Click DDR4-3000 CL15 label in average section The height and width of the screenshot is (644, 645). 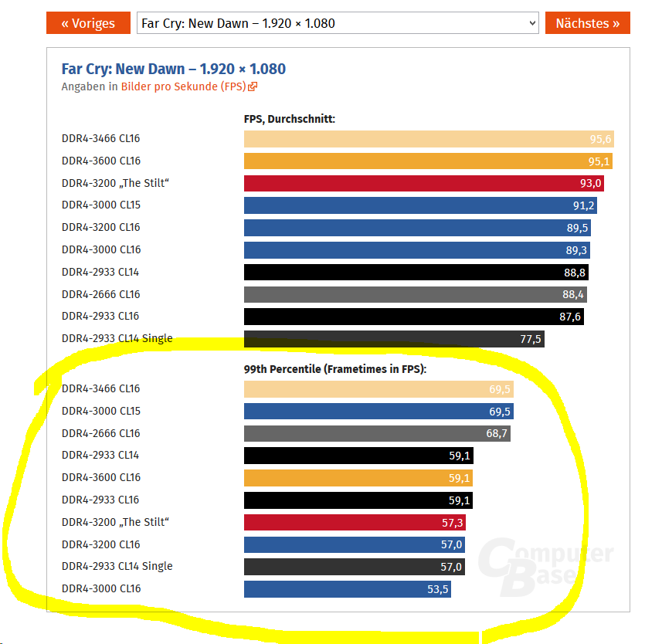(101, 205)
